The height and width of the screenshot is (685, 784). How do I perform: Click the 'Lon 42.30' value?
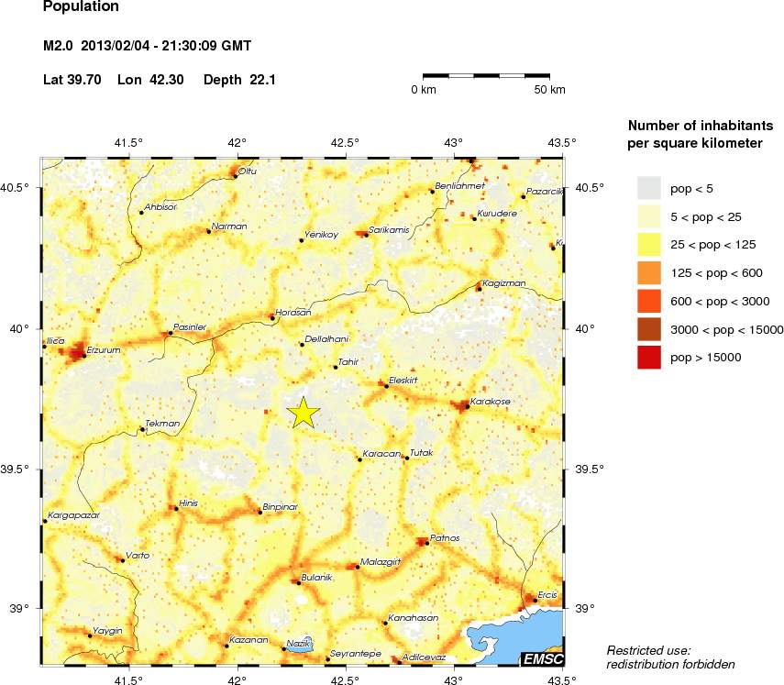click(x=150, y=80)
